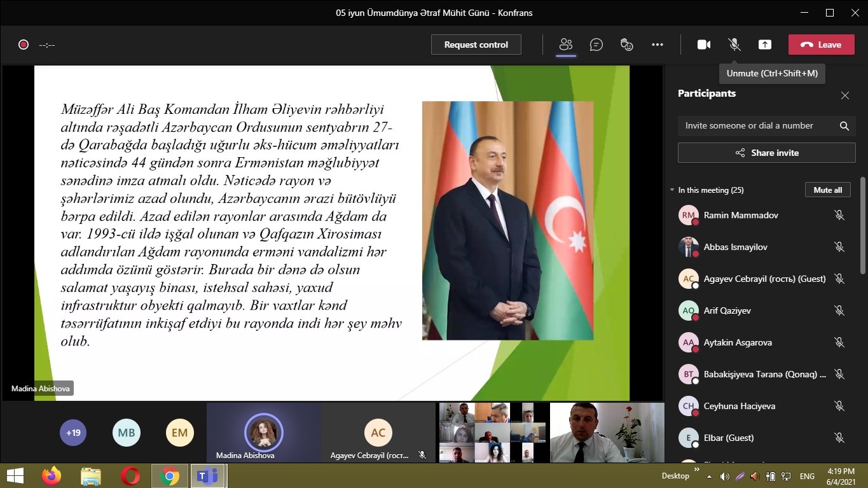Close the Participants panel
Viewport: 868px width, 488px height.
point(845,95)
